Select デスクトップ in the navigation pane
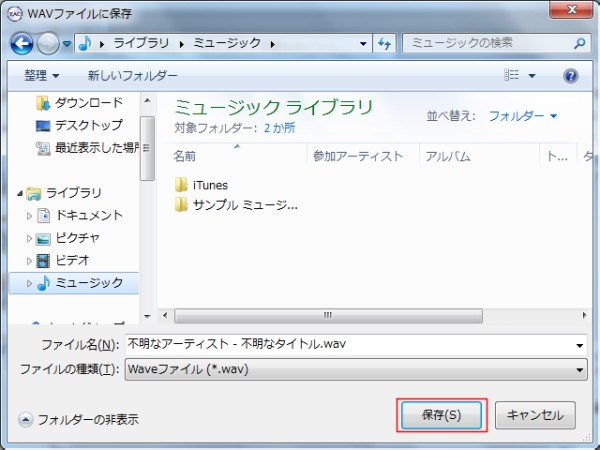 click(x=88, y=125)
